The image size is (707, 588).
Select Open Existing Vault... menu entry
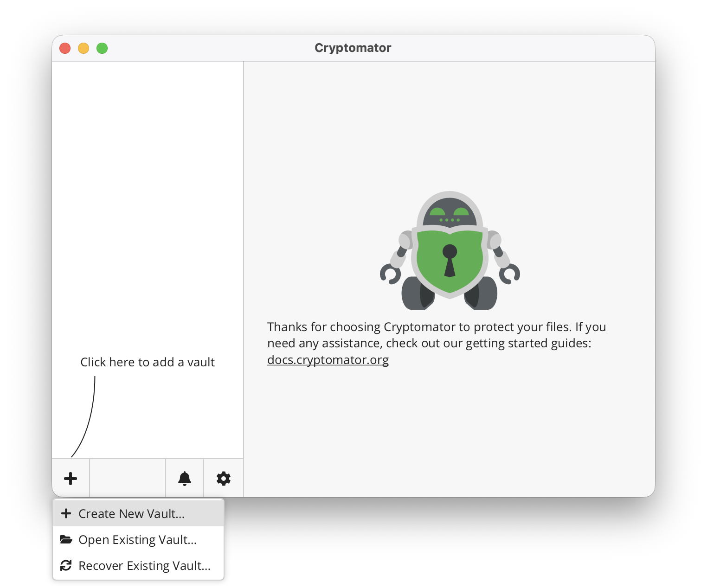[x=138, y=539]
